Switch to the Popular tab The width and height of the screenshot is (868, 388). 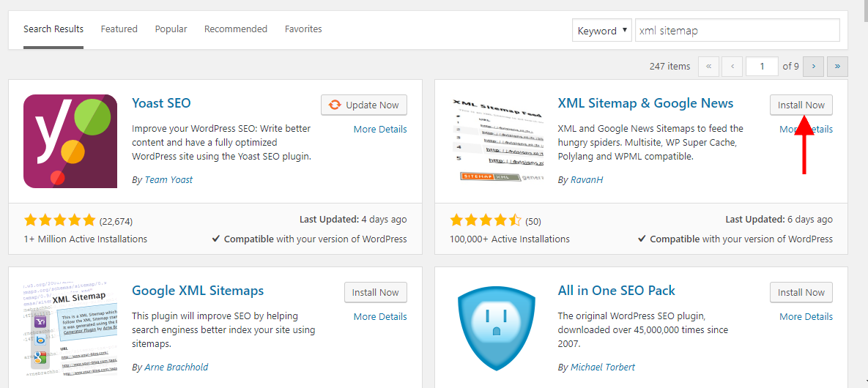(x=171, y=29)
